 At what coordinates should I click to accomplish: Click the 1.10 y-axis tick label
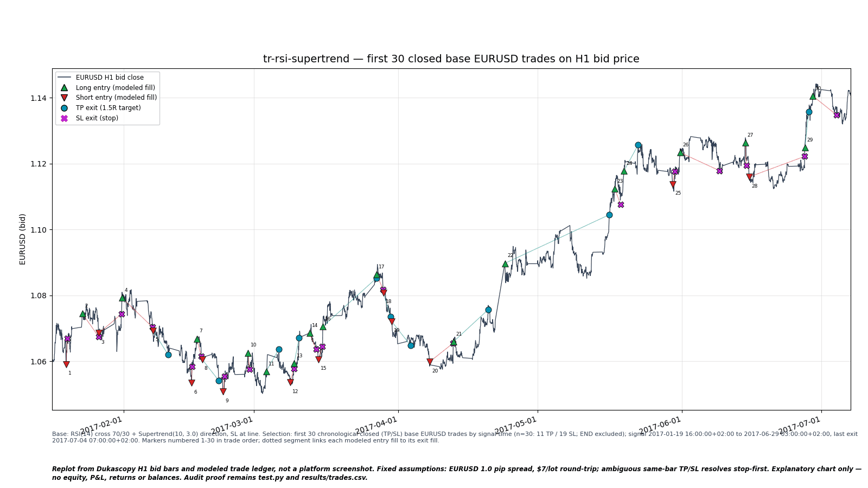pyautogui.click(x=38, y=230)
